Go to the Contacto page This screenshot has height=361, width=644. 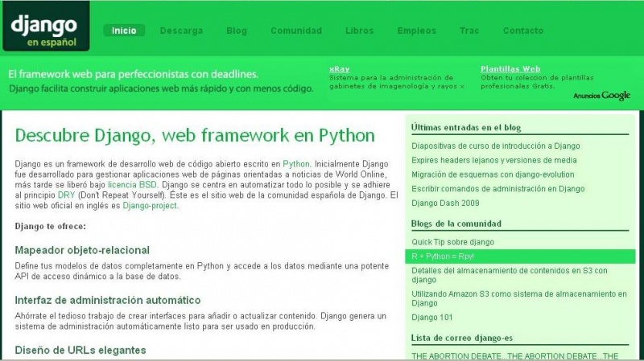pyautogui.click(x=523, y=31)
